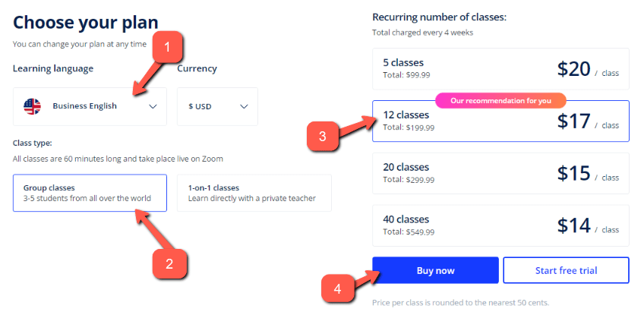Choose the 20 classes plan
This screenshot has height=318, width=644.
[500, 173]
